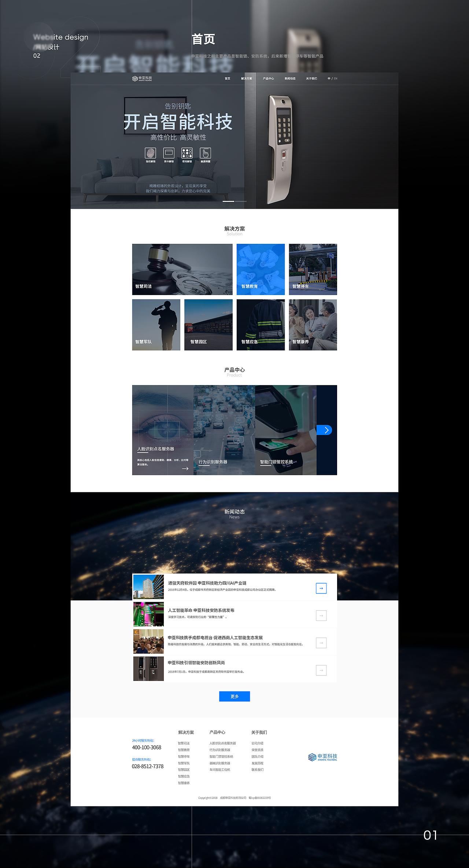Select the card unlock (刷卡解锁) icon
469x868 pixels.
coord(169,153)
